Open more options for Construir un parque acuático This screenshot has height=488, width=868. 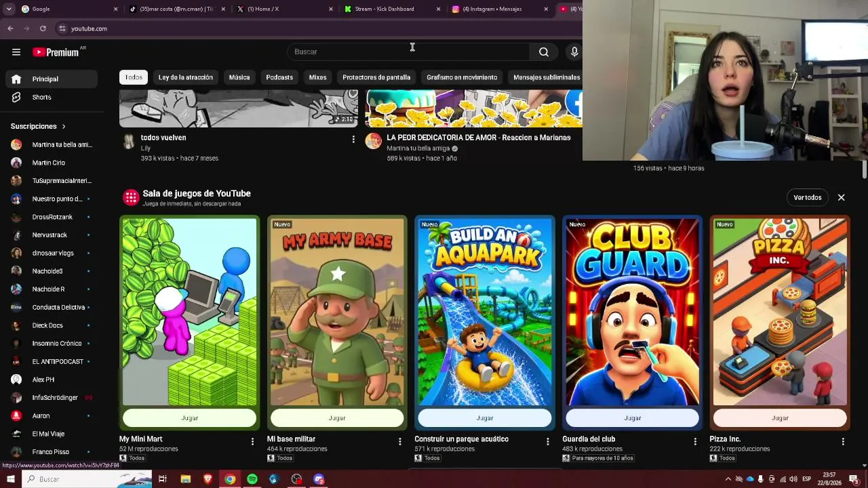pyautogui.click(x=548, y=441)
